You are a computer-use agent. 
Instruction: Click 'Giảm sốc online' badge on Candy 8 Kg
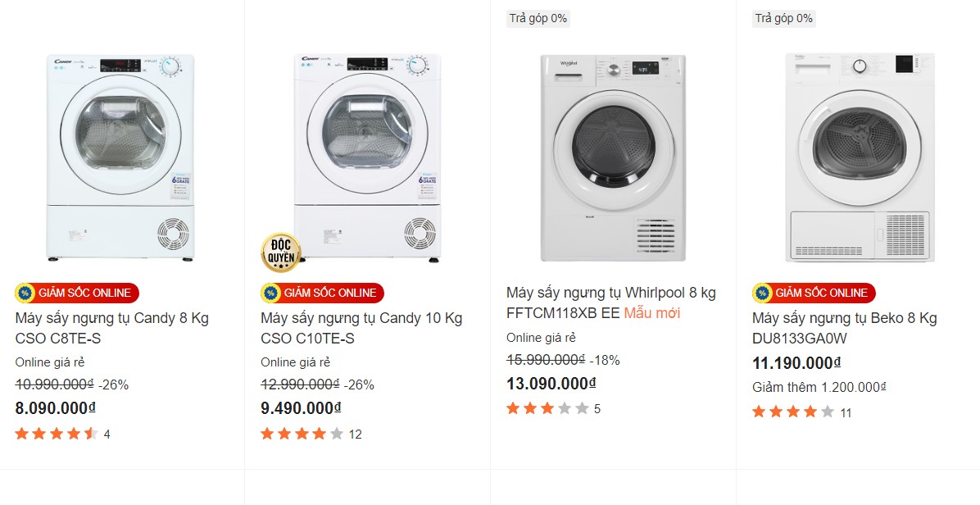77,293
